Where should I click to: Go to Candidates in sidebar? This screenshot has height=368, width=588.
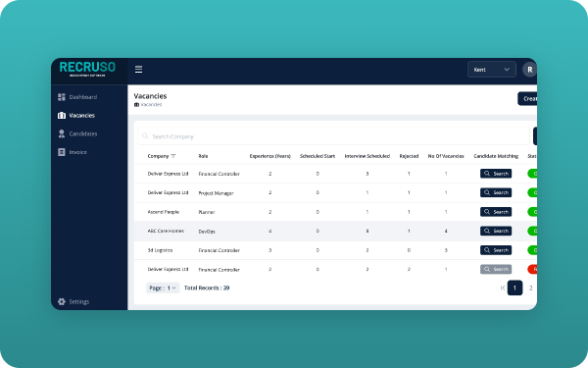coord(77,133)
